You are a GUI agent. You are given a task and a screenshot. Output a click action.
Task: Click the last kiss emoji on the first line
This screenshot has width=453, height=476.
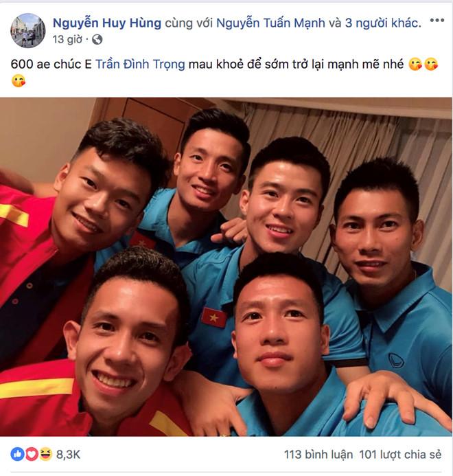(x=431, y=65)
